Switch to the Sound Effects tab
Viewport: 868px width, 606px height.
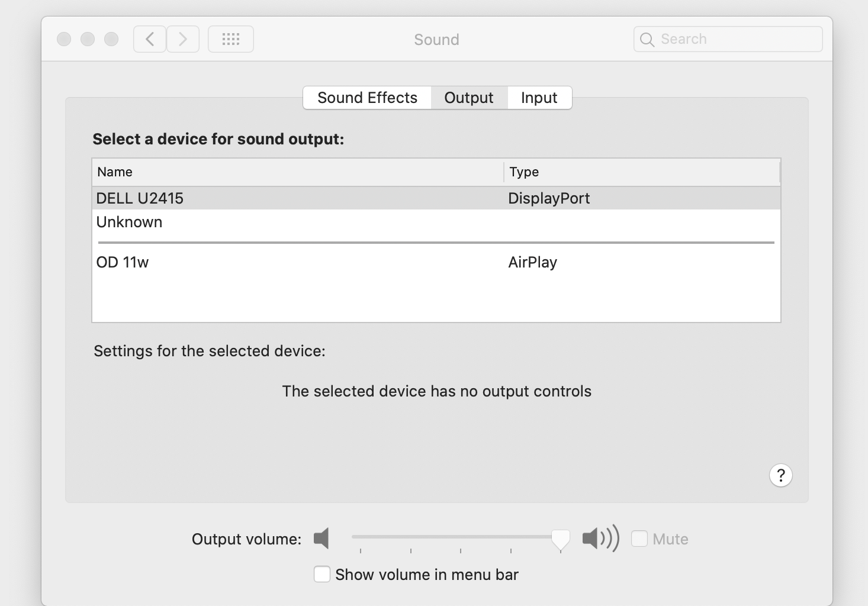(367, 98)
